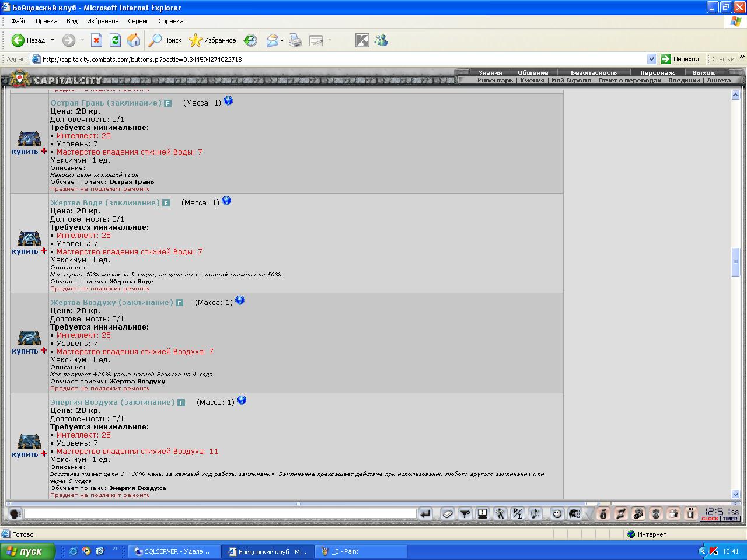Viewport: 747px width, 560px height.
Task: Click helmet icon in chat bar
Action: (x=575, y=513)
